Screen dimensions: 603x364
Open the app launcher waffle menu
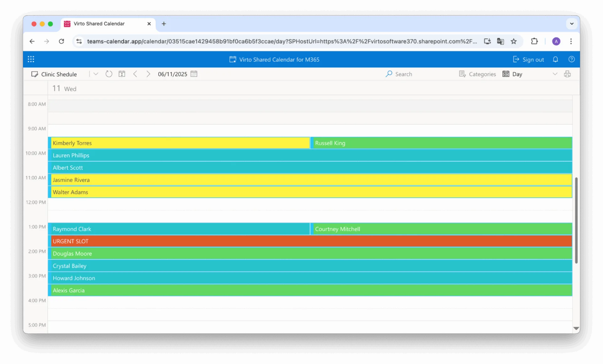tap(31, 59)
